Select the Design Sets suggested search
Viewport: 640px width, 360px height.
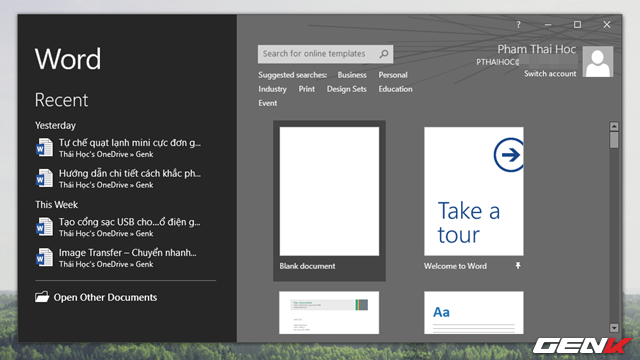click(x=347, y=89)
